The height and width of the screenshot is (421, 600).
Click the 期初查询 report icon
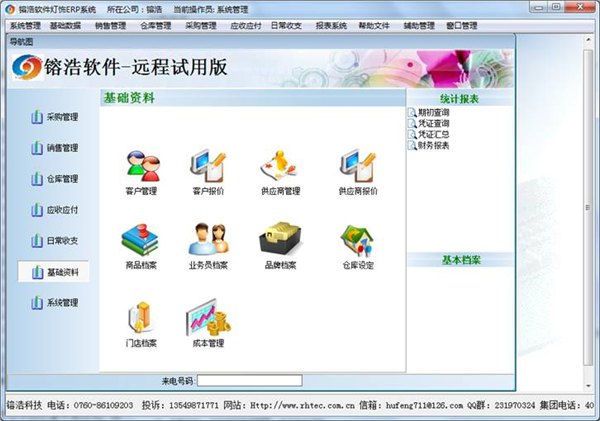[x=412, y=113]
